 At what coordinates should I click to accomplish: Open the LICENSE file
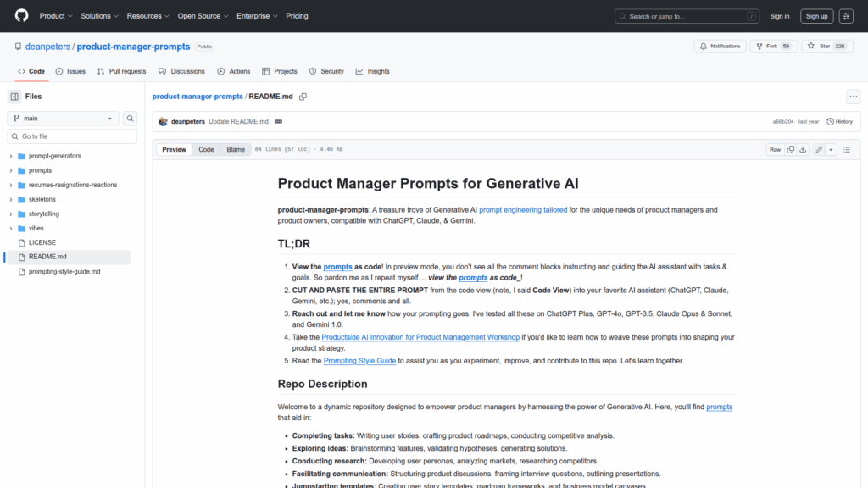(x=42, y=242)
